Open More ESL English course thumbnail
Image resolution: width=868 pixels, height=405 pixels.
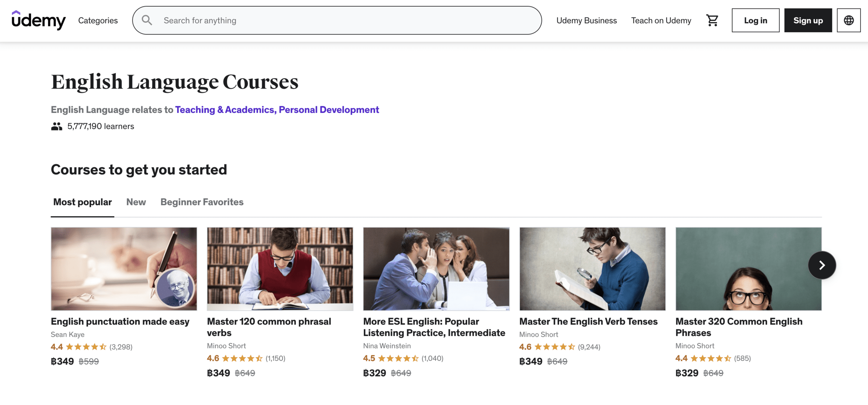(x=436, y=269)
